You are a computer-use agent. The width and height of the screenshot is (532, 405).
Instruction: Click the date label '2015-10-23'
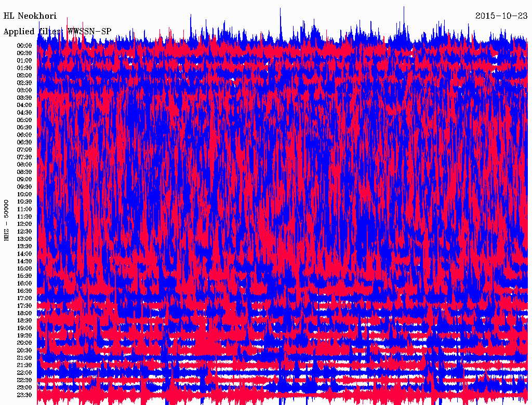[501, 16]
